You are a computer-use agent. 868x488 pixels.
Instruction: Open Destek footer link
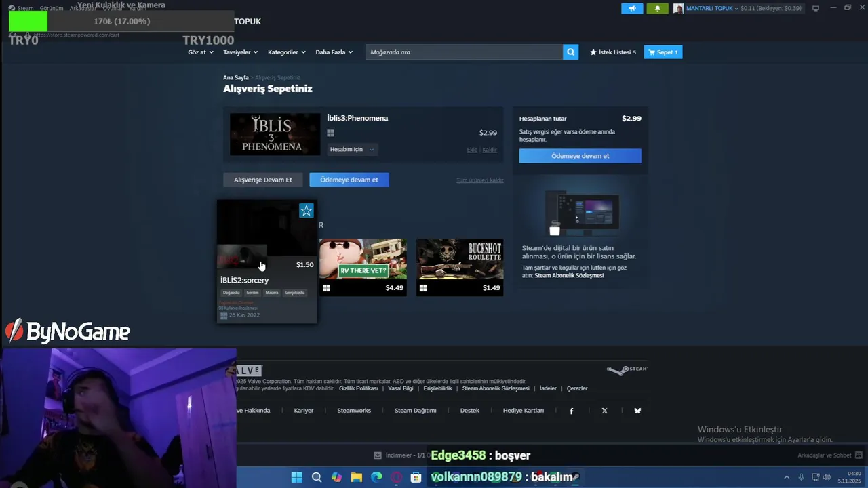[469, 411]
